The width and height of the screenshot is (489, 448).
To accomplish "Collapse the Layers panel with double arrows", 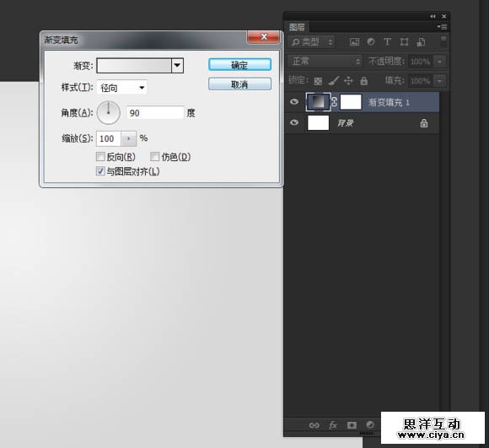I will [x=433, y=16].
